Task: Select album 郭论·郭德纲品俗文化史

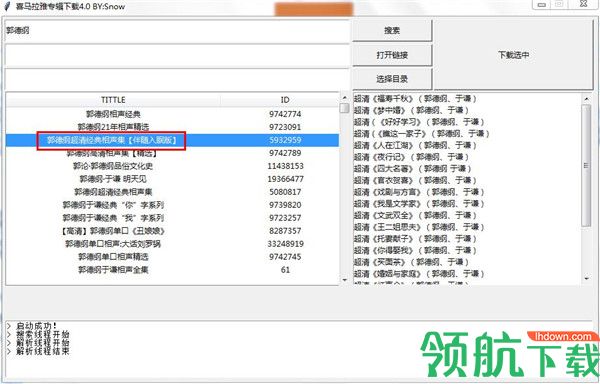Action: [x=172, y=166]
